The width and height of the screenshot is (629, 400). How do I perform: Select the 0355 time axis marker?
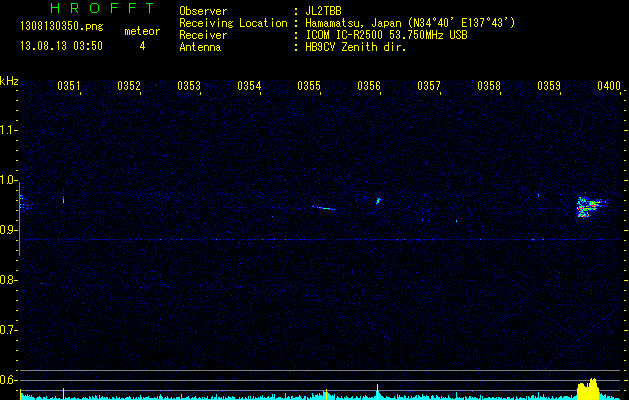point(309,86)
